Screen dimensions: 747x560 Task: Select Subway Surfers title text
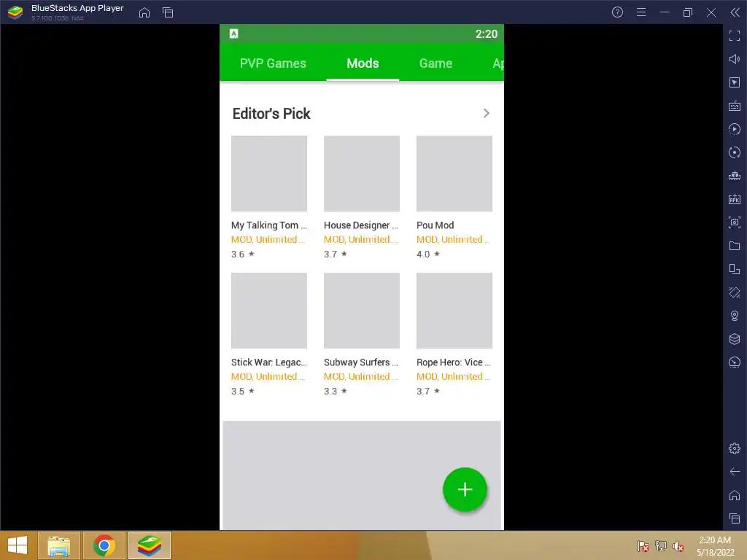361,362
